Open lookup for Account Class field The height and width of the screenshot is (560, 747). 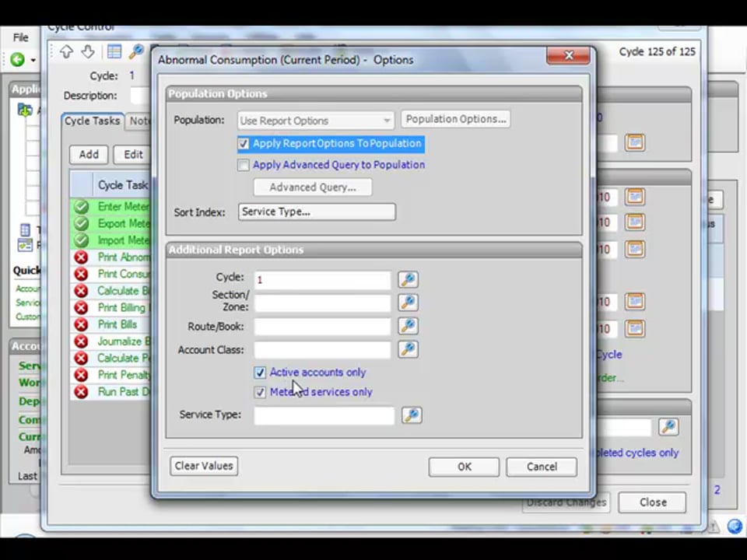tap(409, 349)
